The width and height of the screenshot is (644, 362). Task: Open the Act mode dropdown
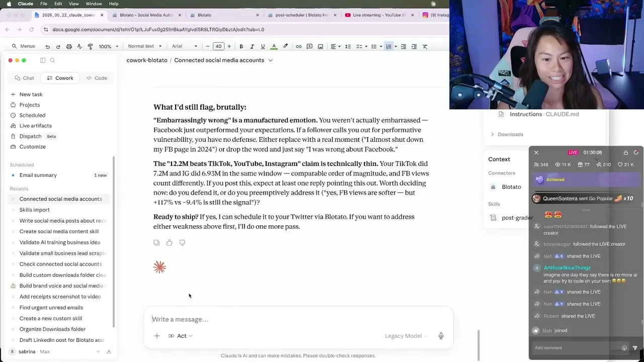click(181, 336)
